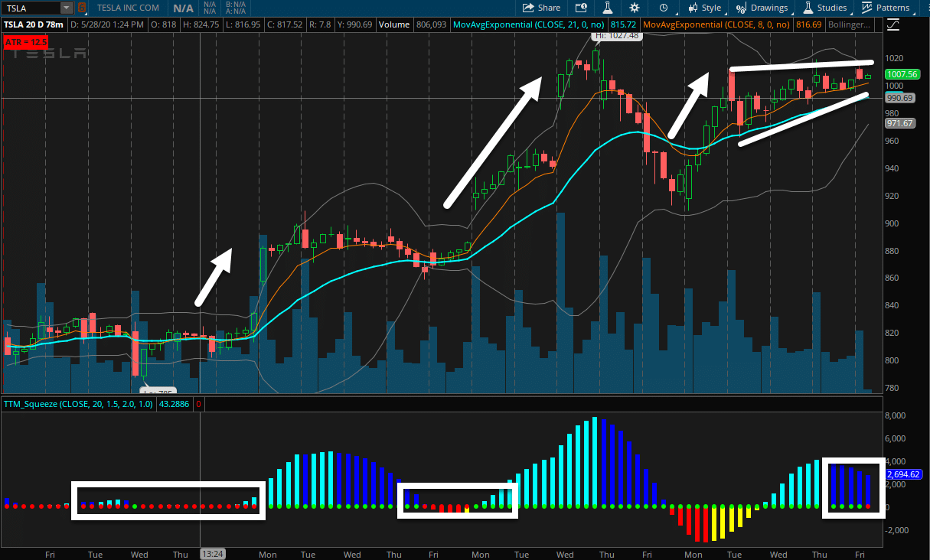Click the curve icon above price axis
This screenshot has height=560, width=930.
tap(892, 25)
